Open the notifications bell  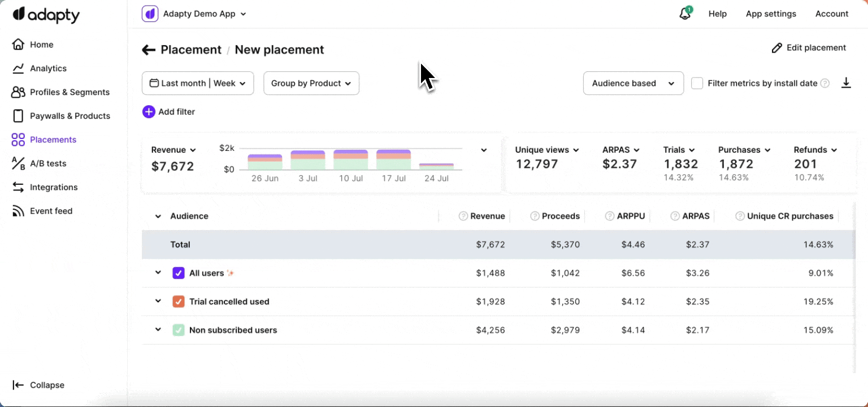pos(685,14)
